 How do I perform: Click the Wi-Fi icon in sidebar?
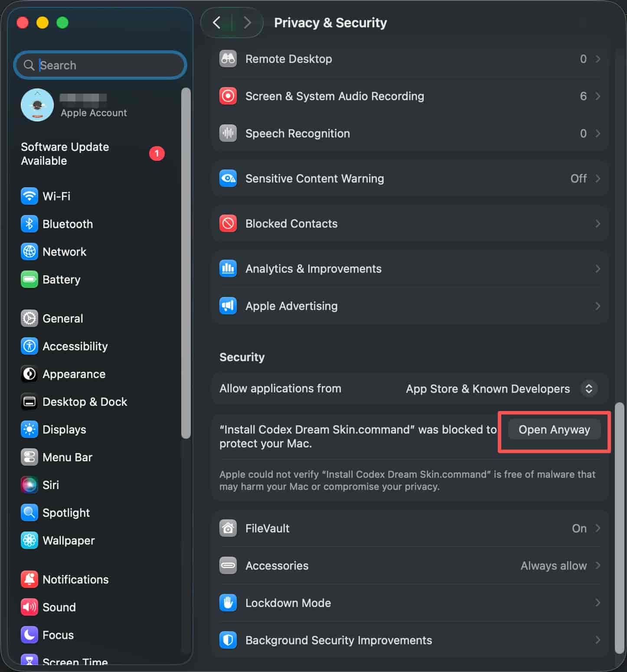click(x=29, y=196)
